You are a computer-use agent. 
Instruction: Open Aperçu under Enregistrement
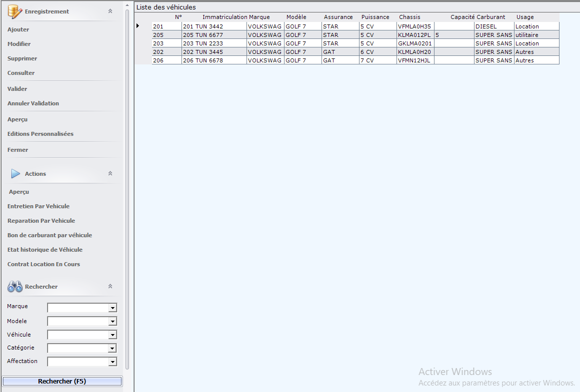[17, 119]
